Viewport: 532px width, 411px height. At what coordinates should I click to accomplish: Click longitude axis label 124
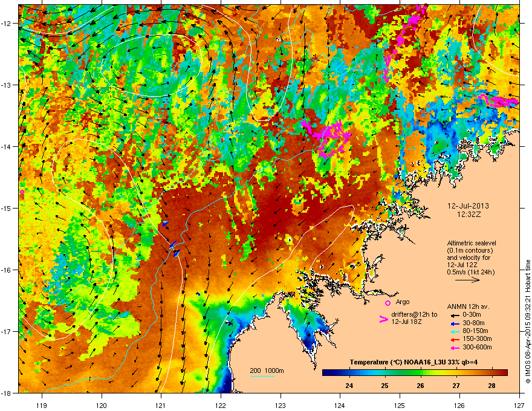click(340, 405)
